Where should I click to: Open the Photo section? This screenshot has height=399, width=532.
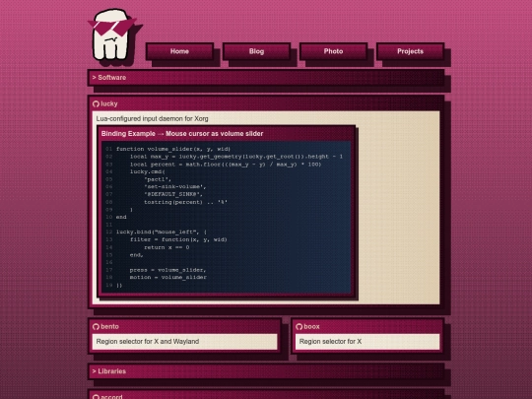click(333, 51)
